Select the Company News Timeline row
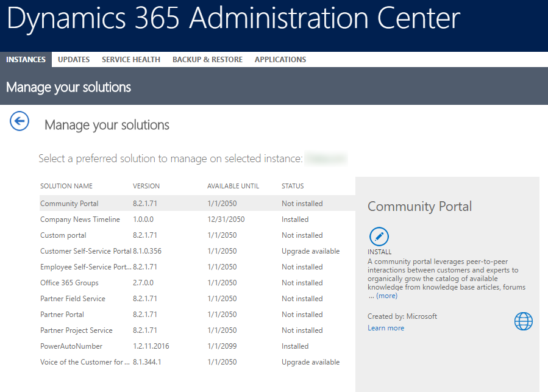The height and width of the screenshot is (392, 548). (197, 219)
